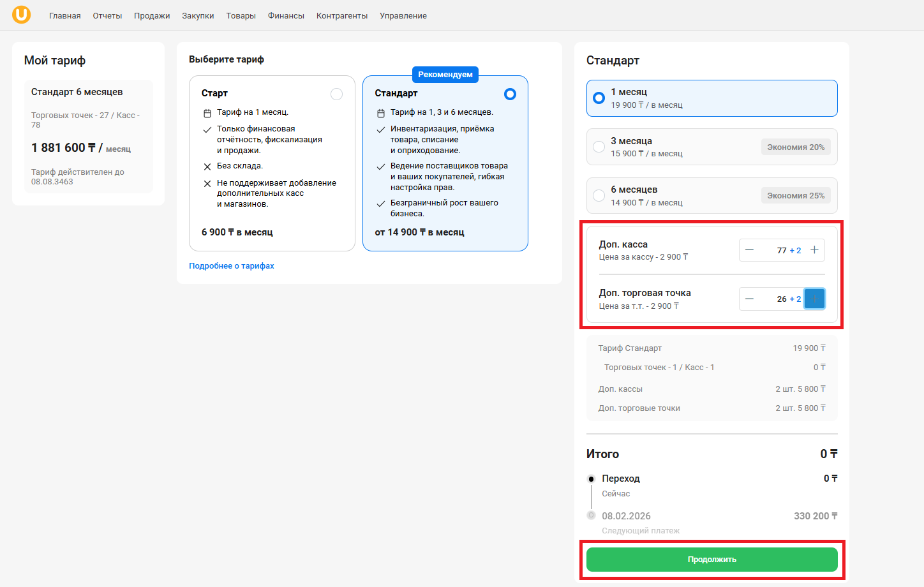Click the Цена за кассу - 2 900 ₸ text
Image resolution: width=924 pixels, height=587 pixels.
pyautogui.click(x=643, y=257)
